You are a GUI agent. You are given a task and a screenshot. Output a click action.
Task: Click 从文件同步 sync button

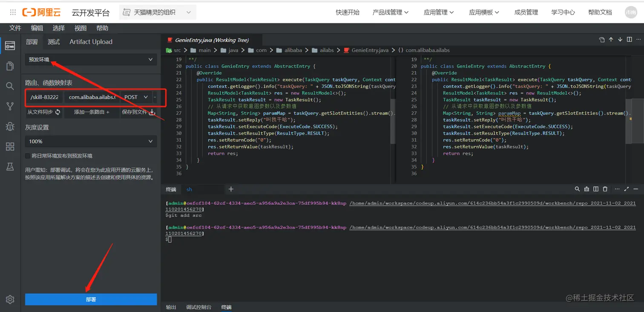[44, 112]
